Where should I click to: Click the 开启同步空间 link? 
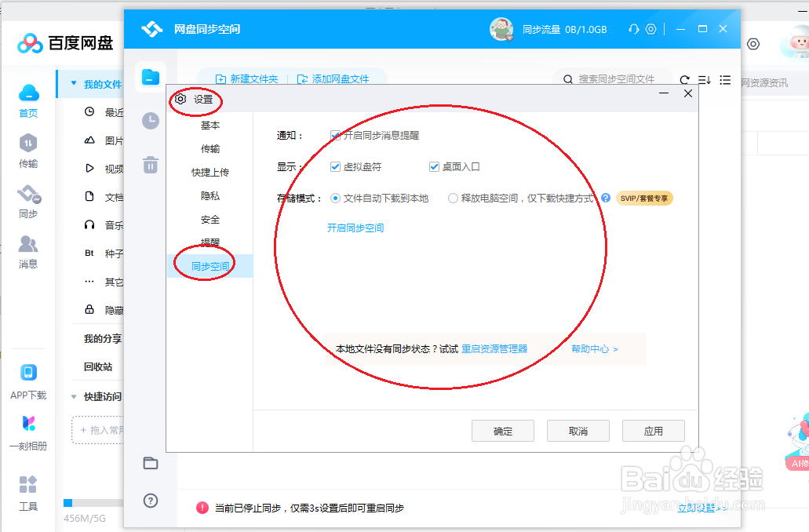355,228
